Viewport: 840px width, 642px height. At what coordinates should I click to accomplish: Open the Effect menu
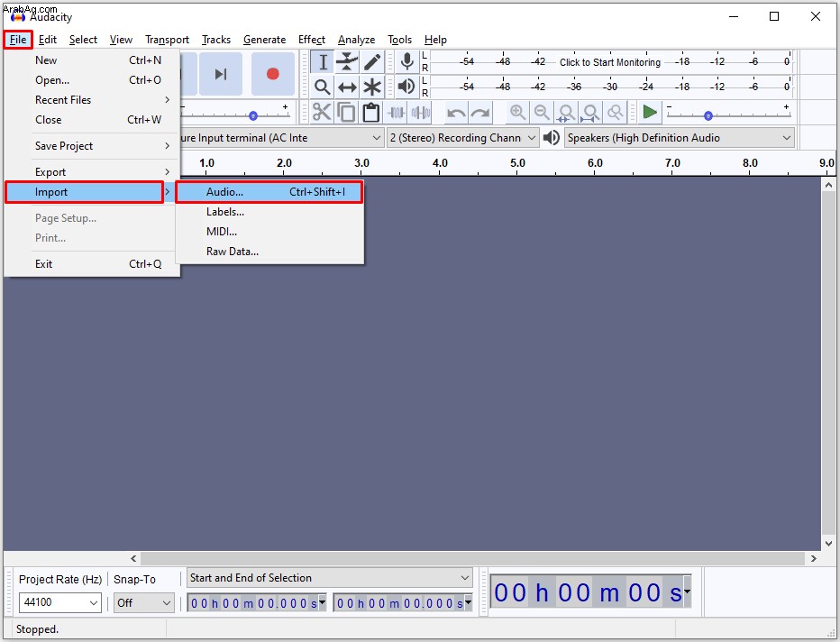pos(311,40)
